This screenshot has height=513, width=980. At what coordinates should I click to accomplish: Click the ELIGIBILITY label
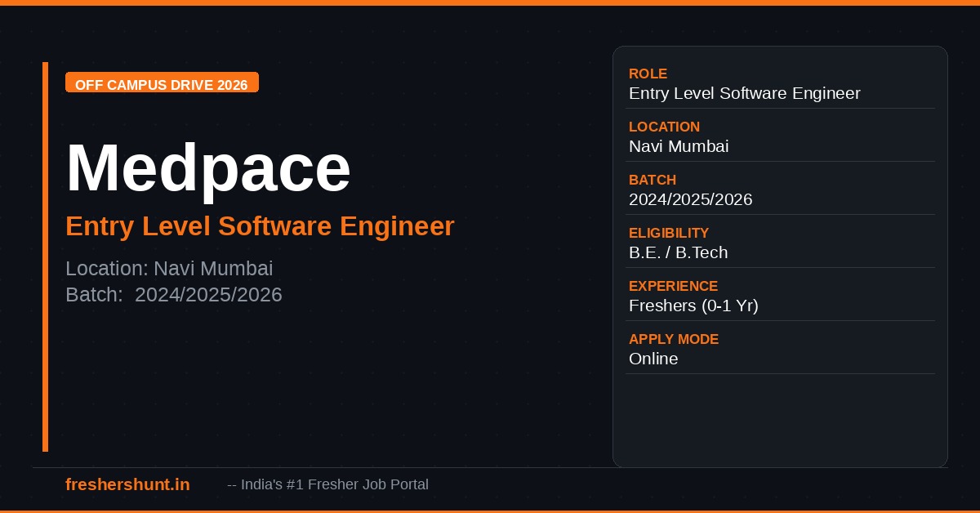point(669,233)
